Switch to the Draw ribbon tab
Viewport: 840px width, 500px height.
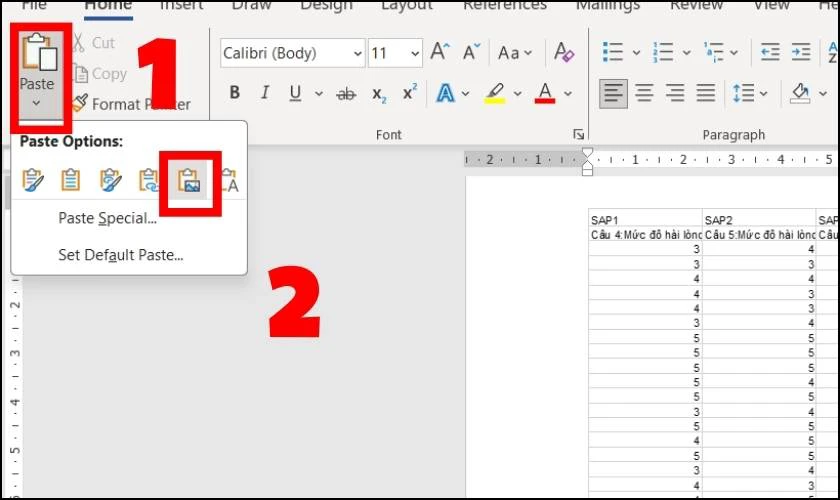(251, 5)
